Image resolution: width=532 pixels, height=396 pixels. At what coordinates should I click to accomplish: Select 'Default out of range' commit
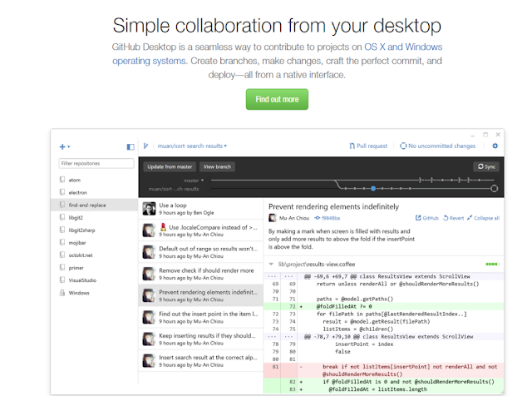pyautogui.click(x=201, y=252)
